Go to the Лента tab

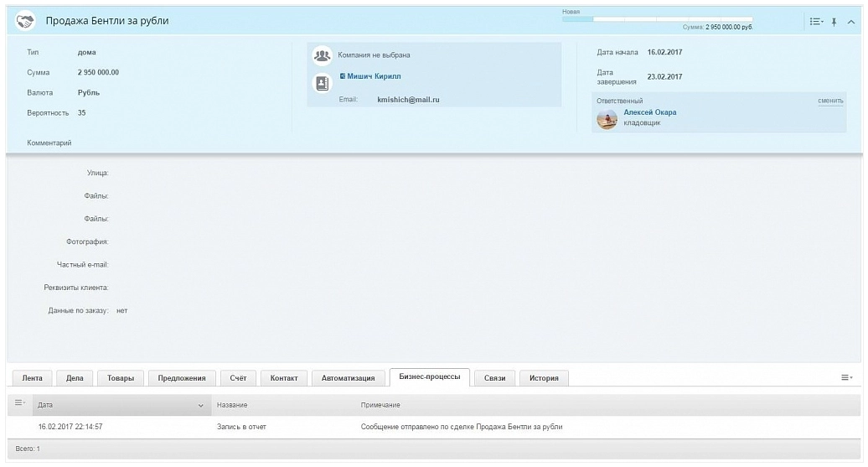[x=32, y=378]
